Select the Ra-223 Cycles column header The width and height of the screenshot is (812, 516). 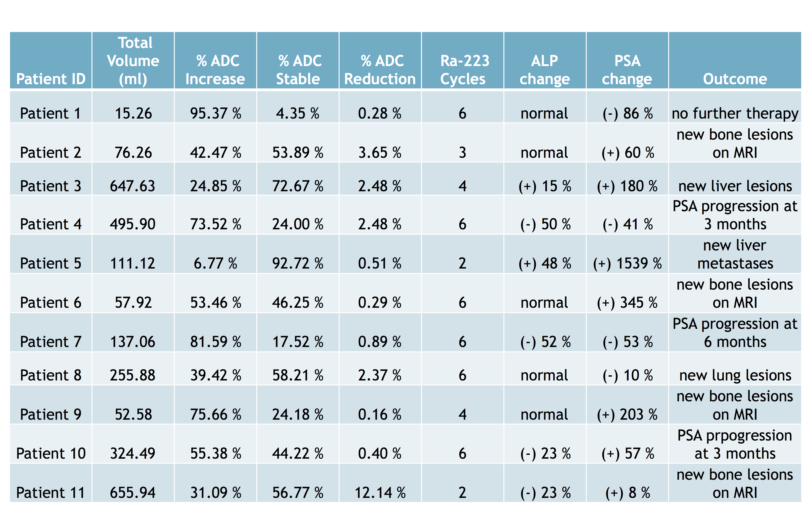[463, 70]
